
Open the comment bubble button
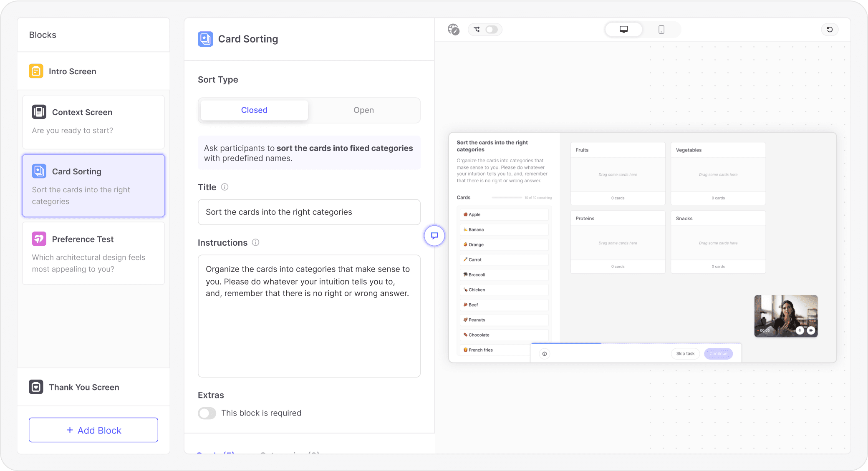pos(434,236)
